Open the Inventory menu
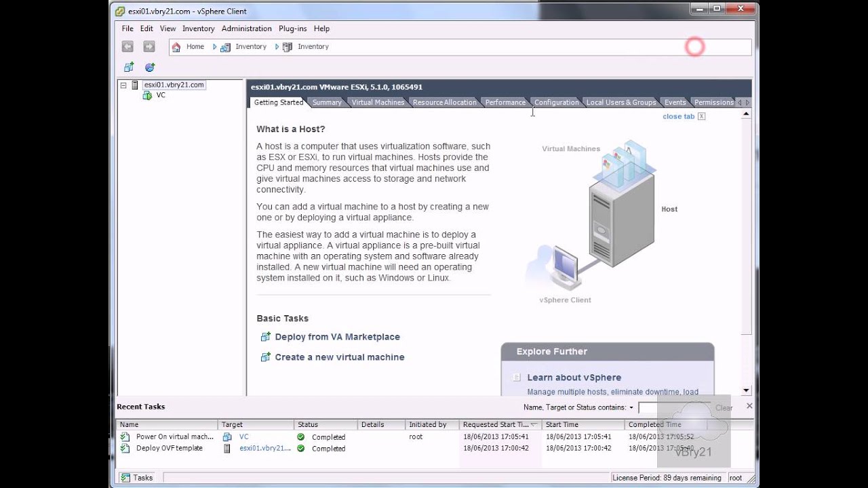Screen dimensions: 868x488 (x=198, y=28)
